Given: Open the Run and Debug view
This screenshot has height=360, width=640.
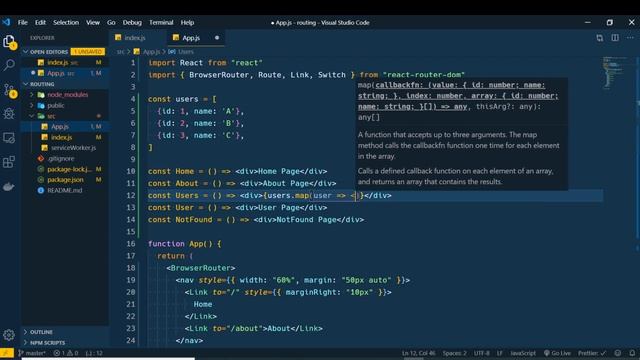Looking at the screenshot, I should 9,113.
